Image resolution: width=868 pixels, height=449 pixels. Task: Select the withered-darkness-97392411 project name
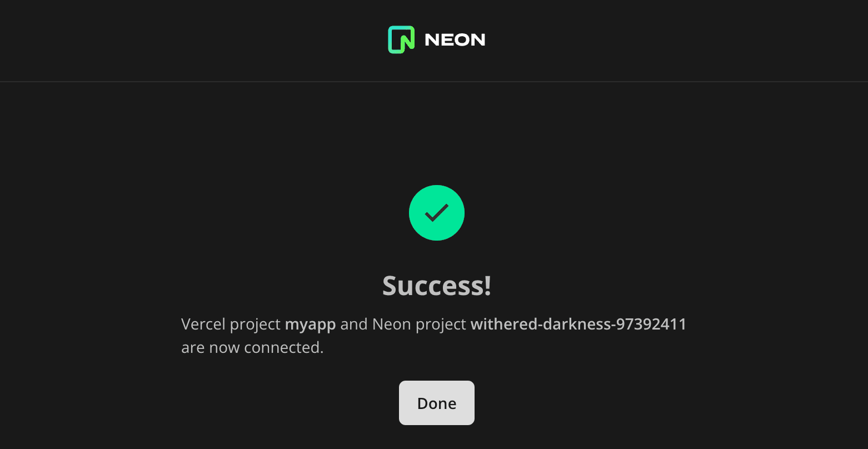[x=578, y=323]
